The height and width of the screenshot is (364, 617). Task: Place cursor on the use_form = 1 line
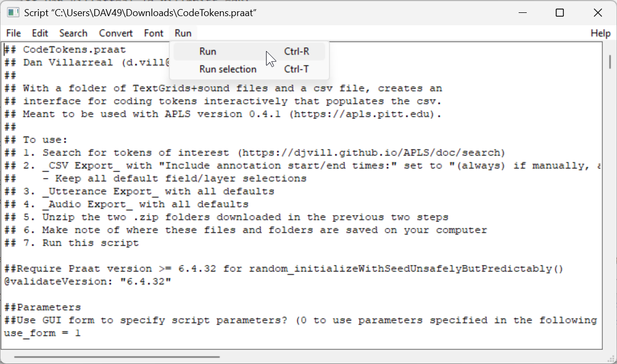tap(43, 333)
